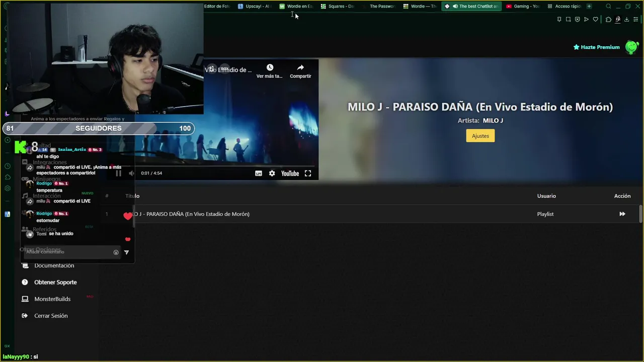Image resolution: width=644 pixels, height=362 pixels.
Task: Select The best ChatBot active tab
Action: 471,7
